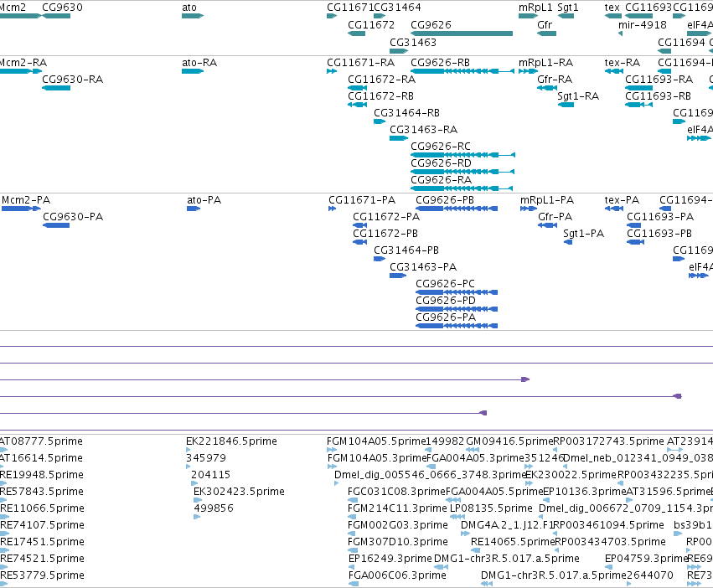The width and height of the screenshot is (713, 588).
Task: Click the CG31463 gene bar
Action: click(x=399, y=51)
